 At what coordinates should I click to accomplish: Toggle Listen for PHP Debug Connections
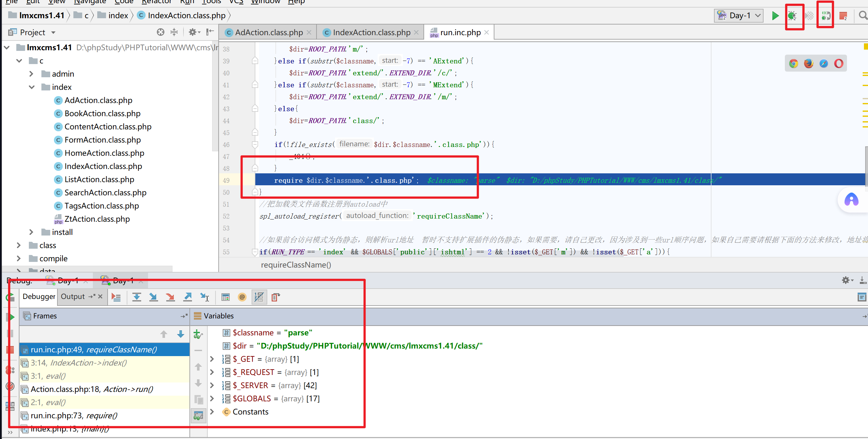tap(826, 15)
